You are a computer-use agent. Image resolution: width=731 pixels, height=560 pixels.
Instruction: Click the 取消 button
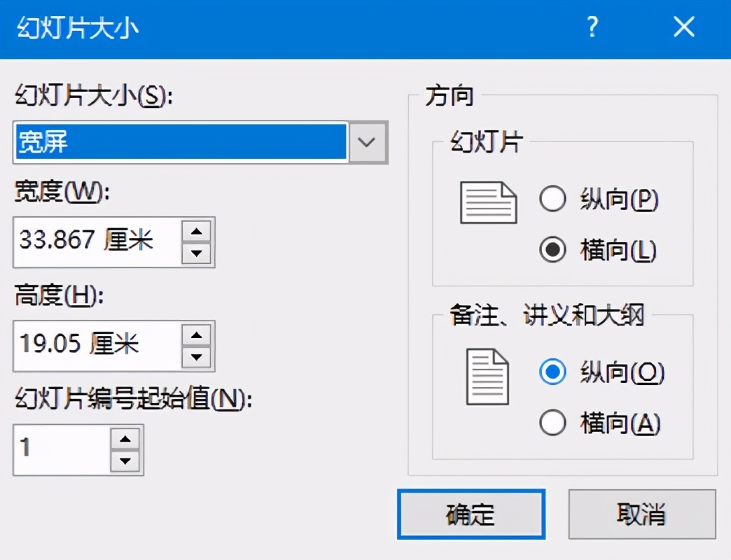coord(641,514)
